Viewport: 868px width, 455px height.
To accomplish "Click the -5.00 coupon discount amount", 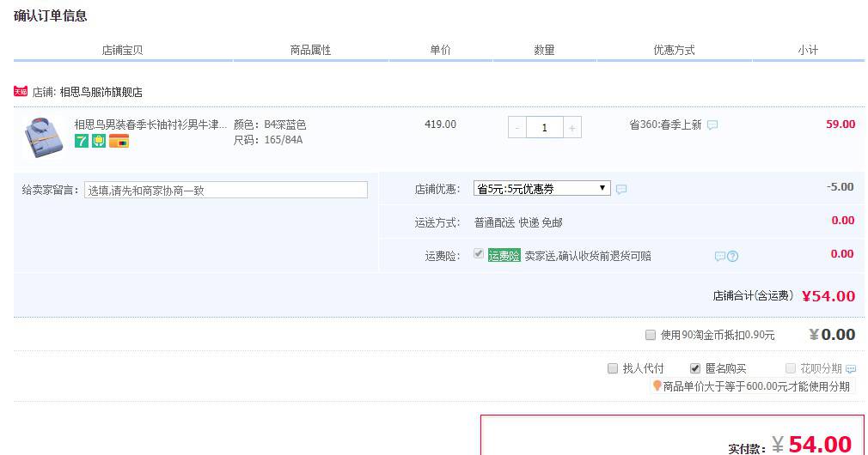I will tap(840, 187).
